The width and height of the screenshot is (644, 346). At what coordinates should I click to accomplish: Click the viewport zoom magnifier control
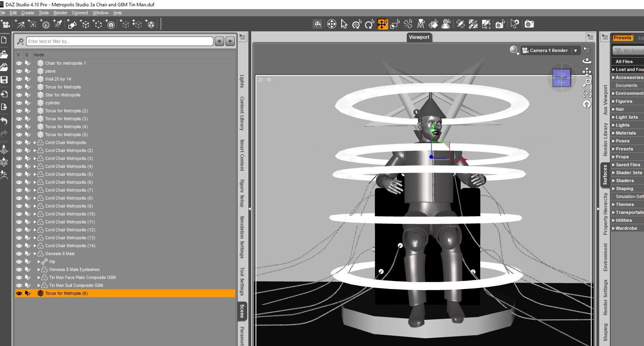point(587,83)
